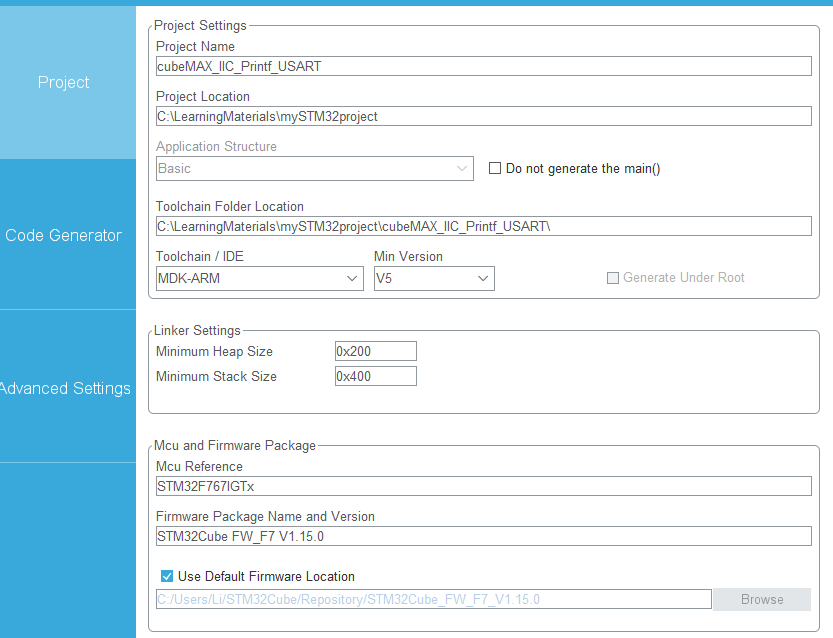The height and width of the screenshot is (638, 833).
Task: Edit the Minimum Heap Size value
Action: (x=376, y=351)
